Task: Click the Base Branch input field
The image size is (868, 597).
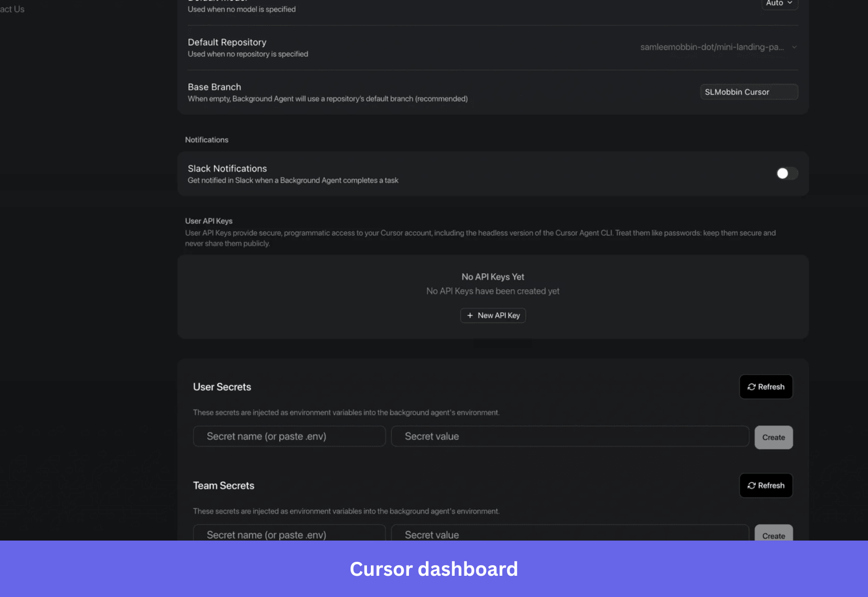Action: tap(749, 92)
